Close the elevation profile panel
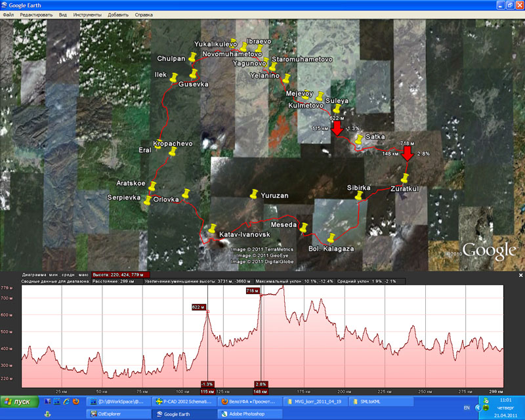This screenshot has height=420, width=525. coord(520,276)
